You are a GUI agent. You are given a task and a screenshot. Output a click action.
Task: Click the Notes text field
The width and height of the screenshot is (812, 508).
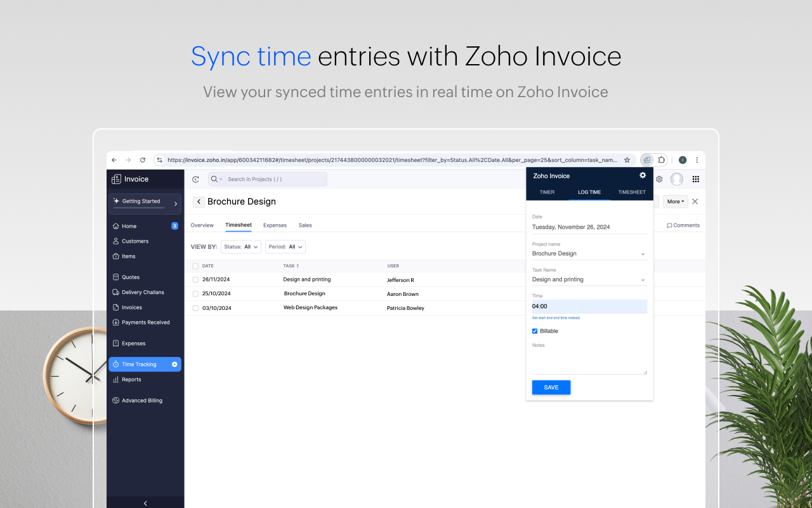589,362
